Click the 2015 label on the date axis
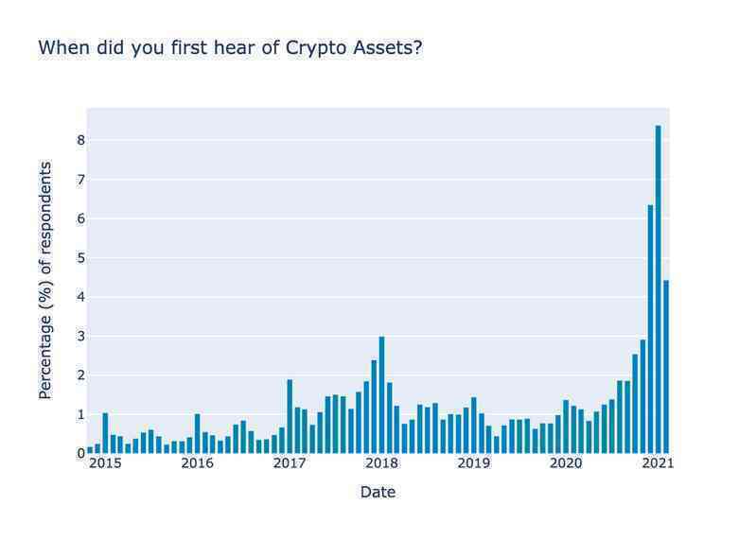Viewport: 756px width, 540px height. [x=106, y=463]
